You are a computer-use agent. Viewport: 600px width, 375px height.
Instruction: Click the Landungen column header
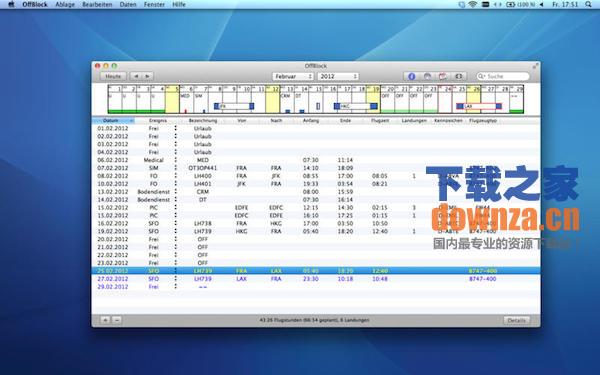click(x=414, y=121)
